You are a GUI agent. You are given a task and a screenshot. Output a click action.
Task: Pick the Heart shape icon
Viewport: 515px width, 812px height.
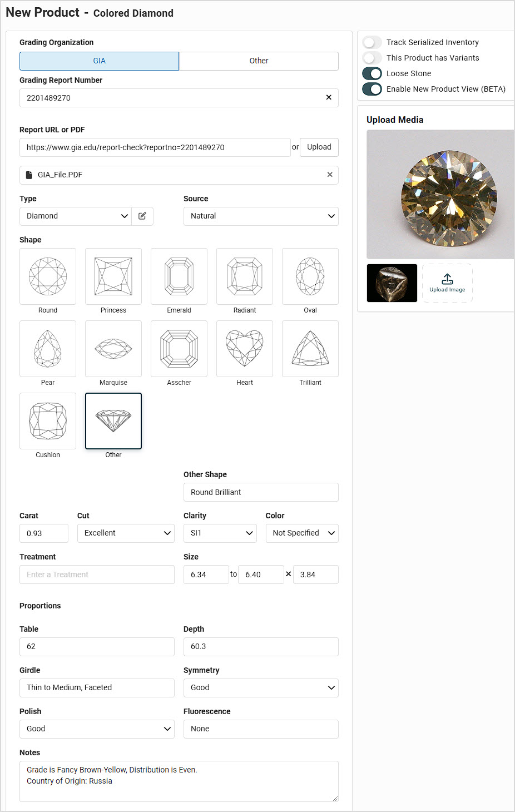tap(245, 349)
